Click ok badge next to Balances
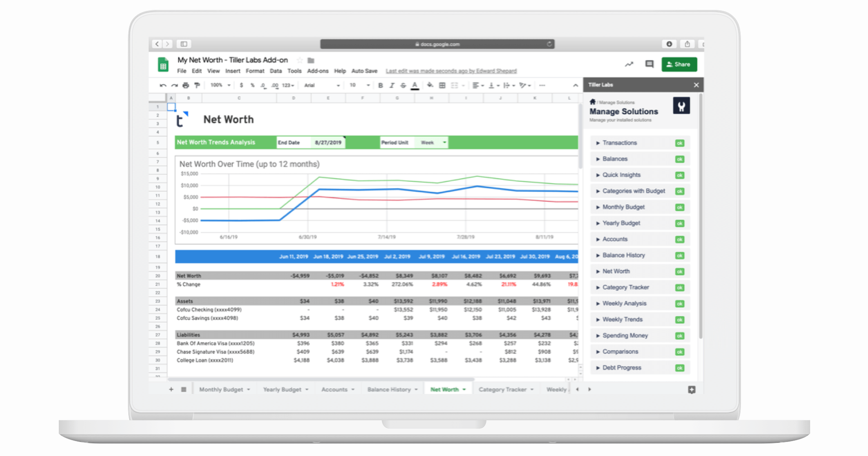 coord(679,159)
